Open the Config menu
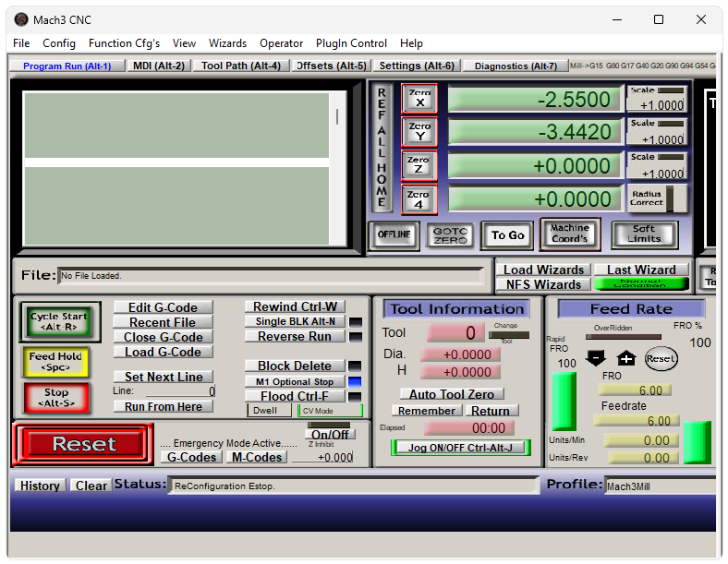Image resolution: width=728 pixels, height=564 pixels. click(59, 43)
